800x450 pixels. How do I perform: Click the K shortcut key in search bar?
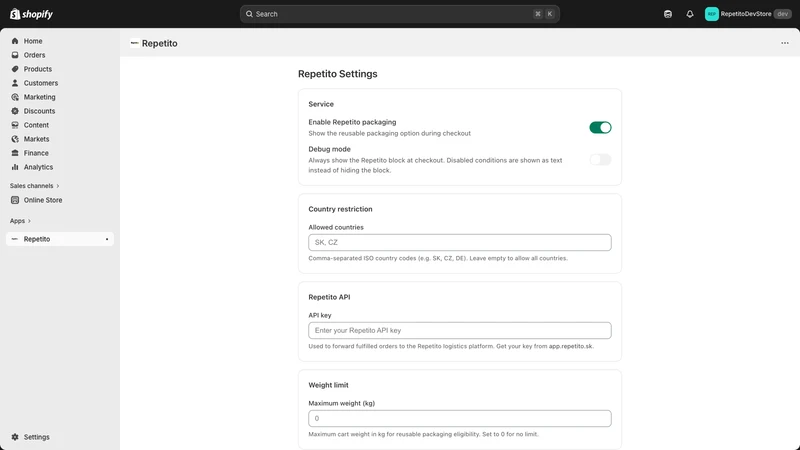point(549,14)
